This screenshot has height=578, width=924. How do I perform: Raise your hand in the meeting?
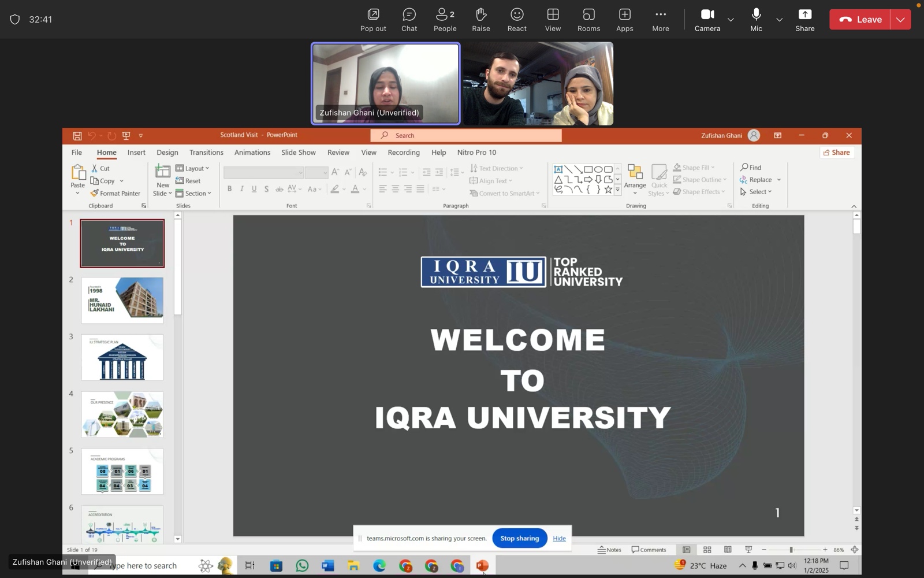[x=480, y=20]
